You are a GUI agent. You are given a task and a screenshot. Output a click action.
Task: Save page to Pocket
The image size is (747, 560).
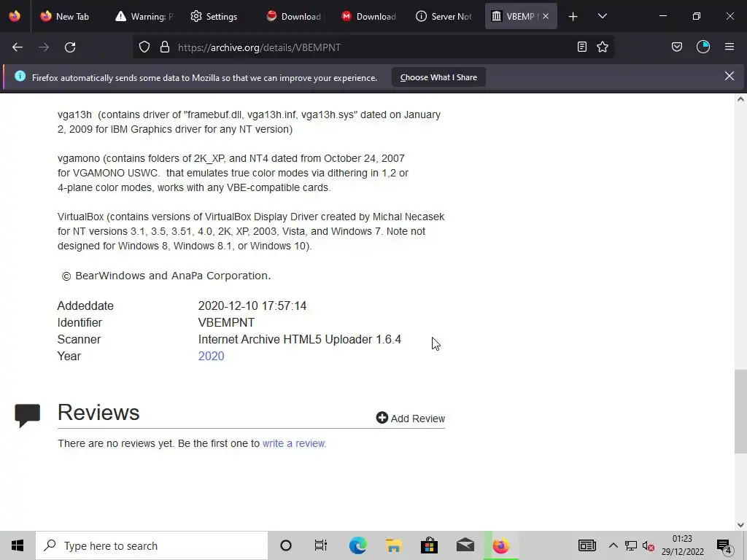tap(677, 47)
